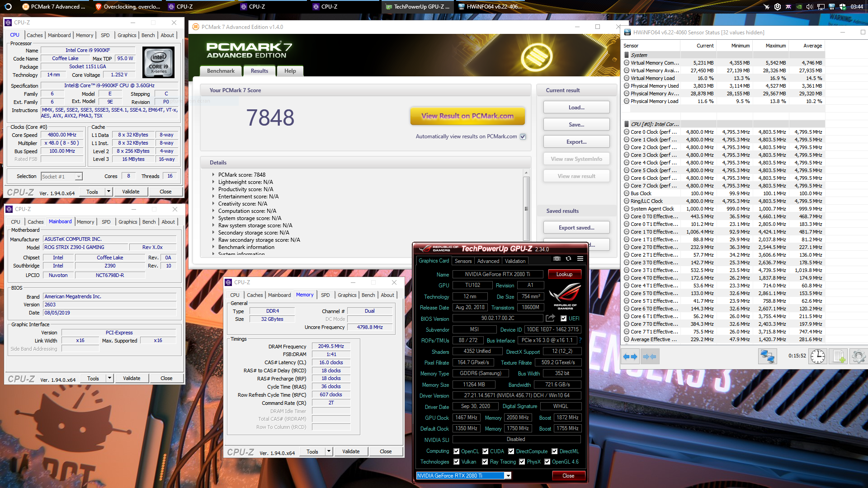Toggle the DirectML checkbox

555,451
